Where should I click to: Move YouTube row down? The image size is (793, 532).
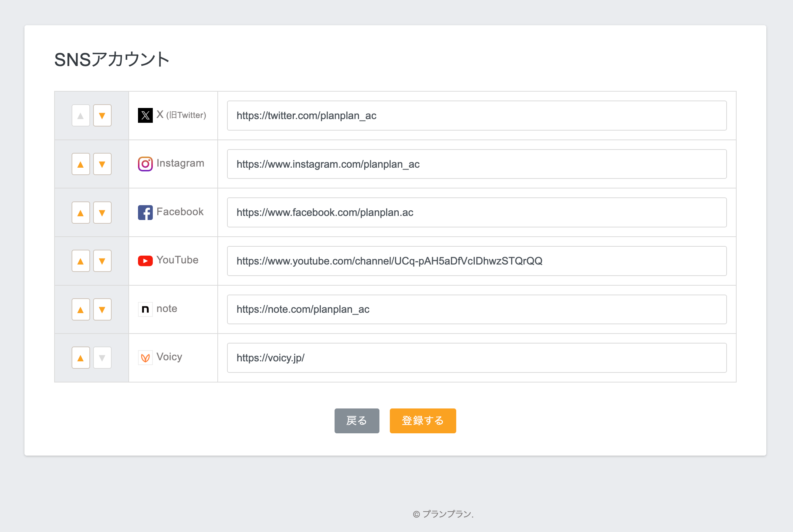[x=102, y=261]
